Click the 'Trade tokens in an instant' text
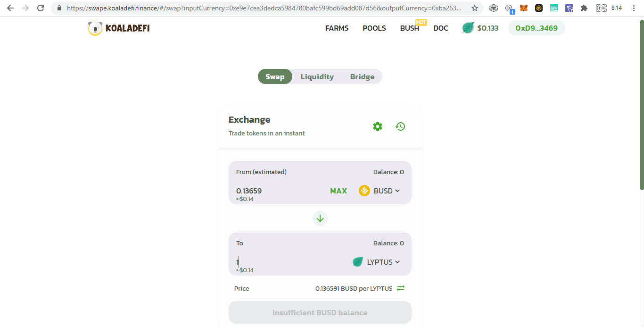Viewport: 644px width, 327px height. (267, 133)
